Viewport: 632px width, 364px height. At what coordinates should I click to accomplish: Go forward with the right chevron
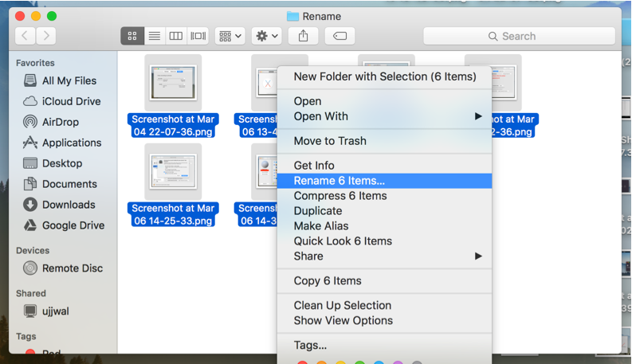[46, 36]
